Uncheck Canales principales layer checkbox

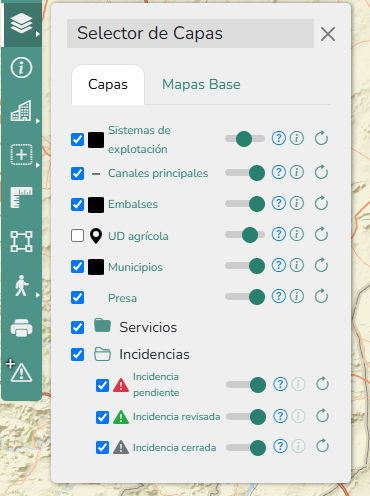pos(77,173)
